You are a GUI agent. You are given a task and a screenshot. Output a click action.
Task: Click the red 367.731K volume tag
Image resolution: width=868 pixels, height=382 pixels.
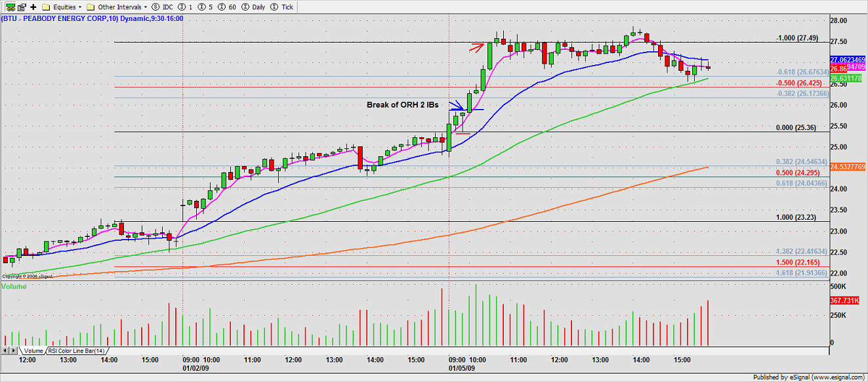844,300
